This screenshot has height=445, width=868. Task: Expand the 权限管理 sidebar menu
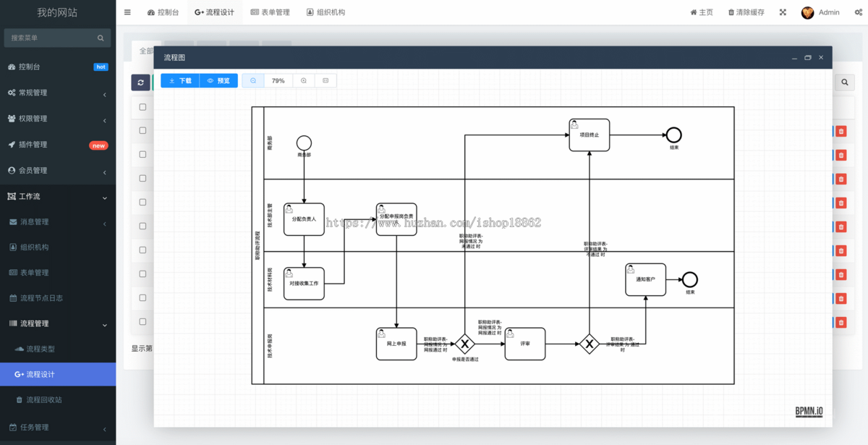pos(58,119)
